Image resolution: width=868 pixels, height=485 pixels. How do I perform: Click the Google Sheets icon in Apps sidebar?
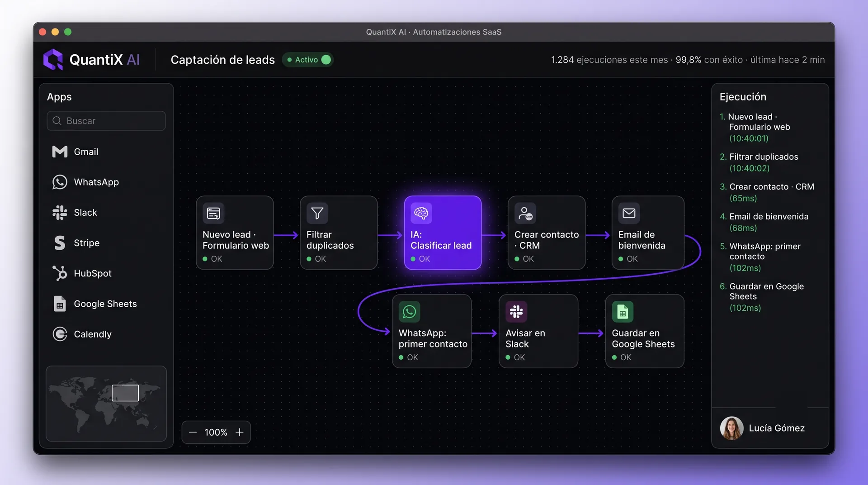60,304
